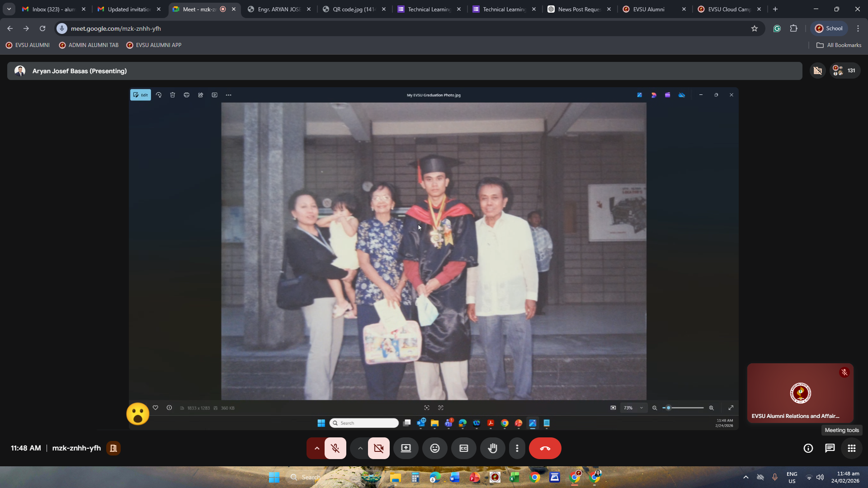Viewport: 868px width, 488px height.
Task: Open the participants list showing 131
Action: [844, 70]
